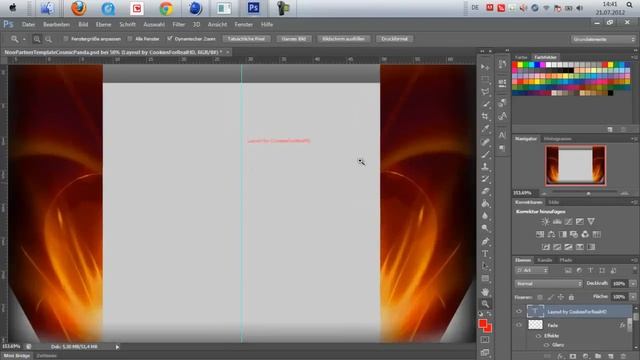Image resolution: width=640 pixels, height=360 pixels.
Task: Select the Eraser tool
Action: [x=485, y=191]
